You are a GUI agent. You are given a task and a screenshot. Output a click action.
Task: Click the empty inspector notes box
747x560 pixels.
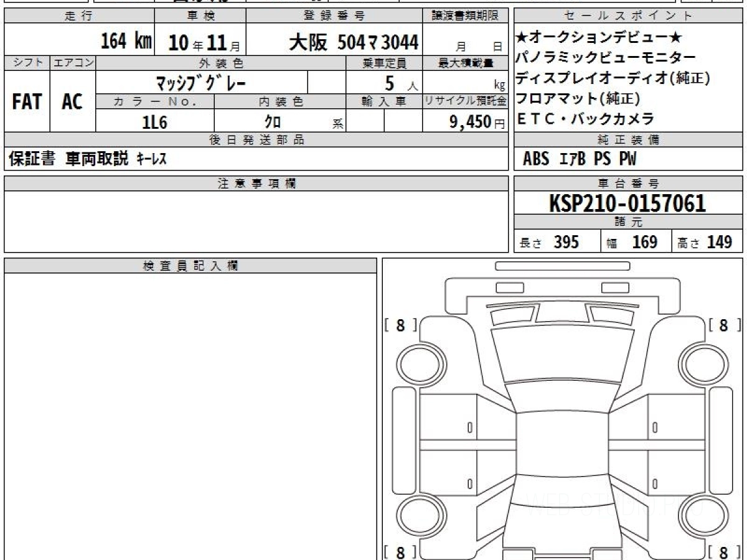(190, 417)
